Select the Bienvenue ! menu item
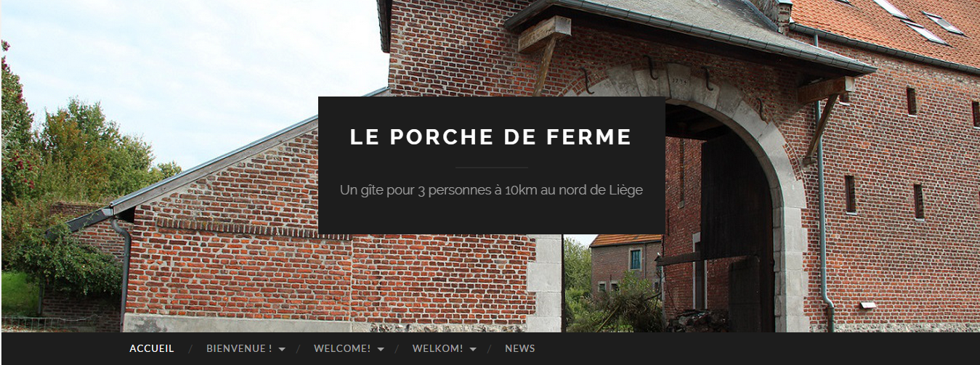This screenshot has width=980, height=365. 239,348
